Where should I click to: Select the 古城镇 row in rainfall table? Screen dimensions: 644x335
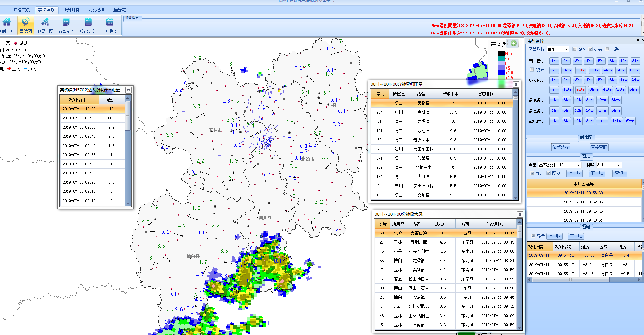coord(423,112)
